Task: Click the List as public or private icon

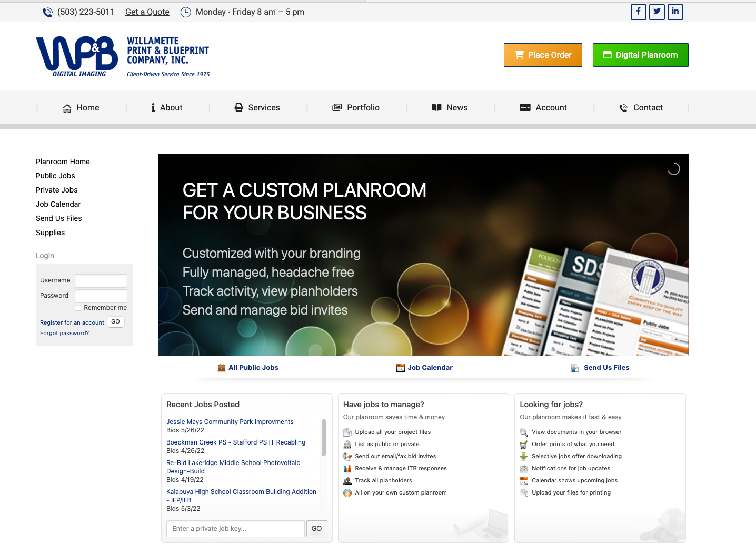Action: click(347, 445)
